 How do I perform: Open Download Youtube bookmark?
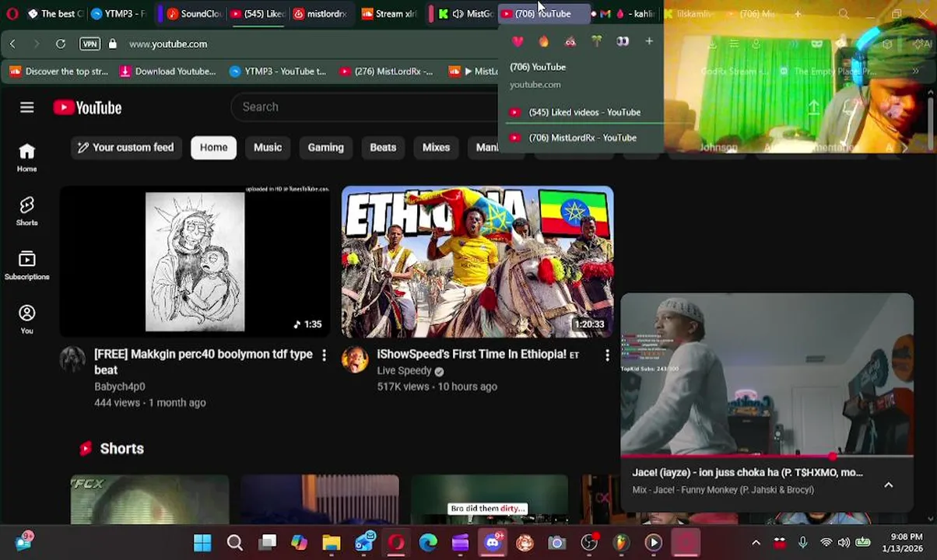pos(168,72)
